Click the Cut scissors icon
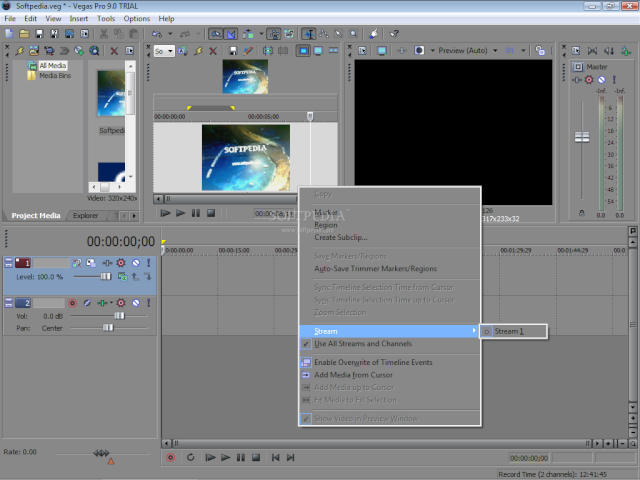 coord(104,33)
